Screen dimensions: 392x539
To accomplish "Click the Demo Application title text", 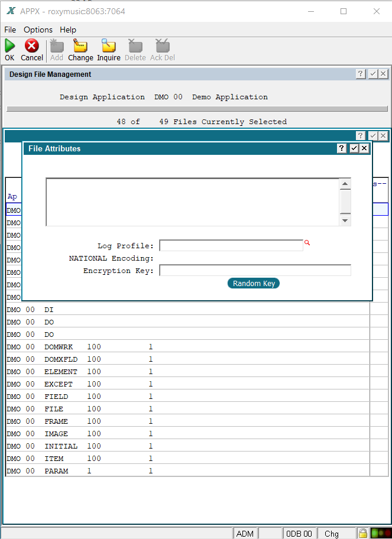I will click(229, 97).
